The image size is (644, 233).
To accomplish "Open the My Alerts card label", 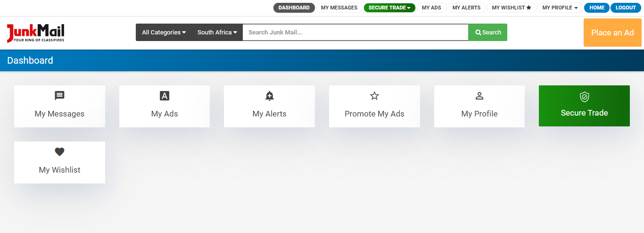I will (270, 114).
